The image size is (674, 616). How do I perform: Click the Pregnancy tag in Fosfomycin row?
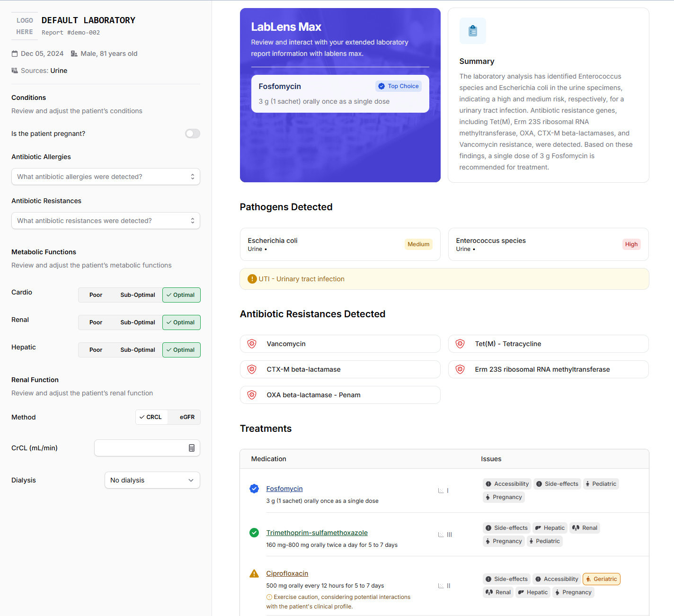504,497
